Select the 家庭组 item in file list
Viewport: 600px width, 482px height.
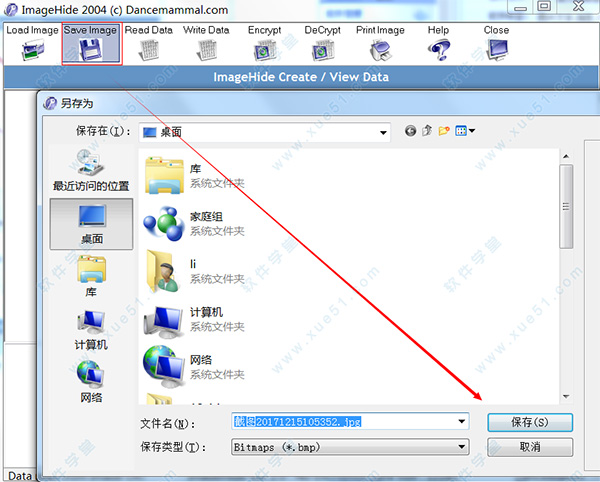(195, 224)
